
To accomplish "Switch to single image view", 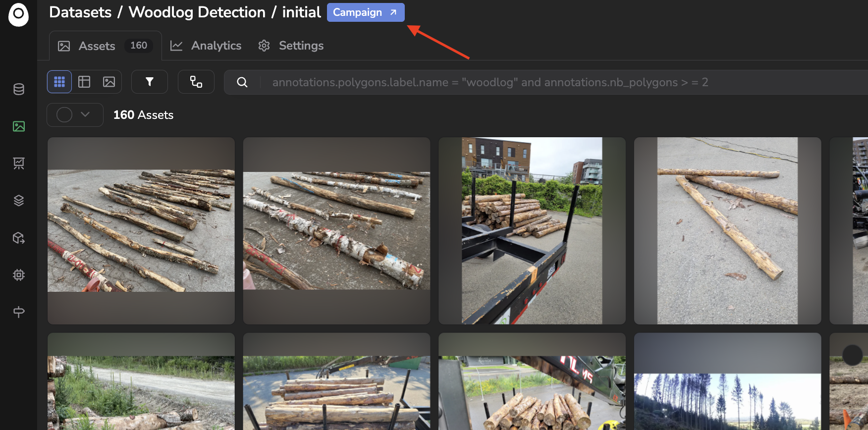I will [x=109, y=82].
